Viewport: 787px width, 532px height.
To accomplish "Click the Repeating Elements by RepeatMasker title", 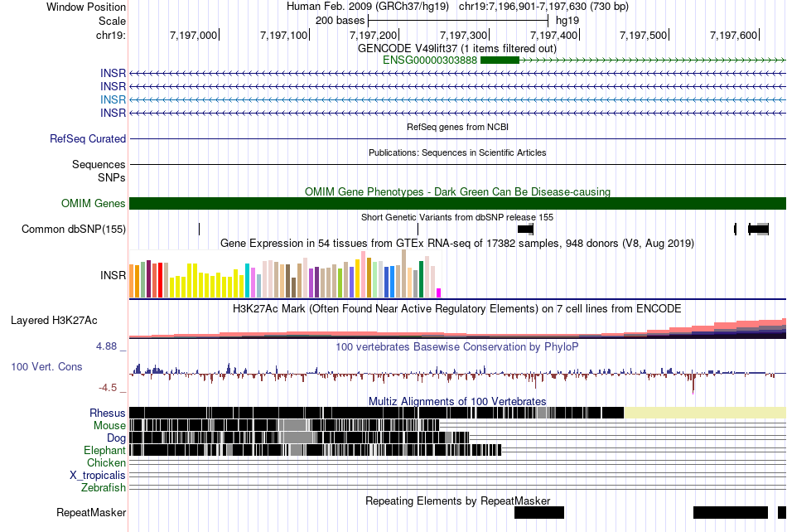I will (458, 501).
